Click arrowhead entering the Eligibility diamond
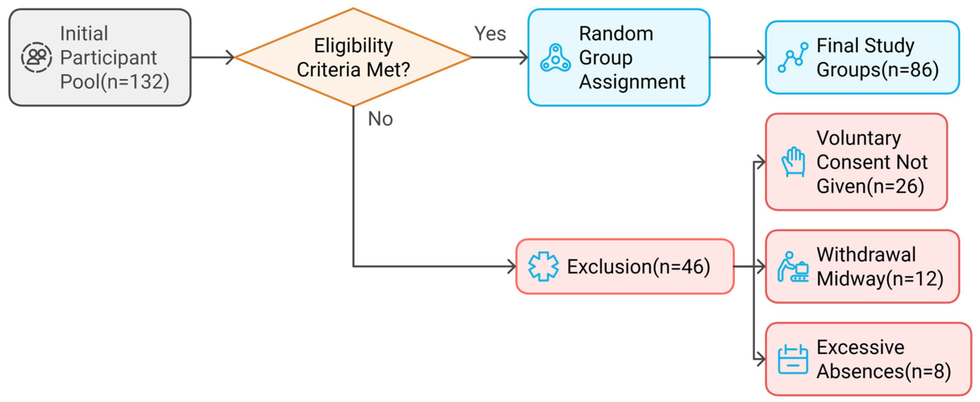Screen dimensions: 980x402 pos(230,58)
